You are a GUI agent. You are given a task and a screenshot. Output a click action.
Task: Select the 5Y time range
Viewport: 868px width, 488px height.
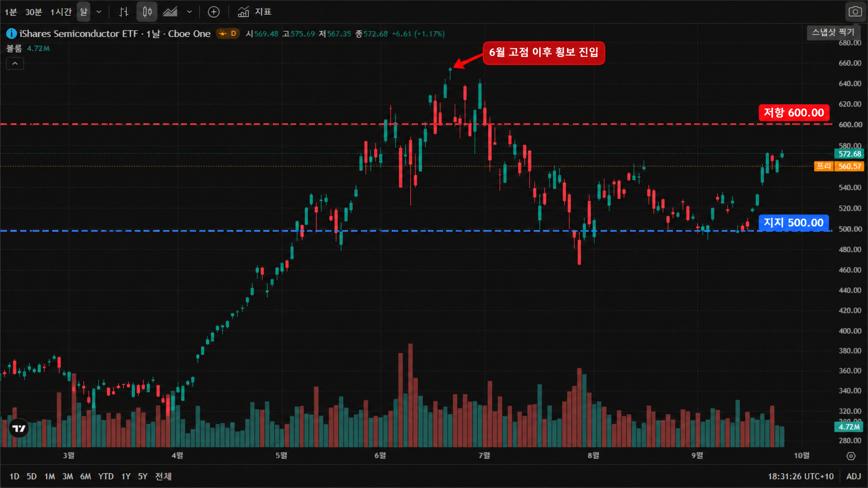(143, 476)
